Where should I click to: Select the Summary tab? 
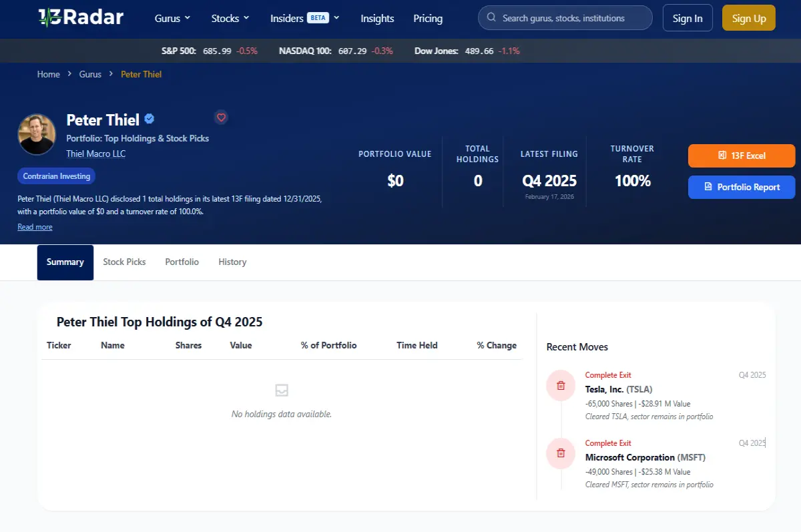pos(65,262)
